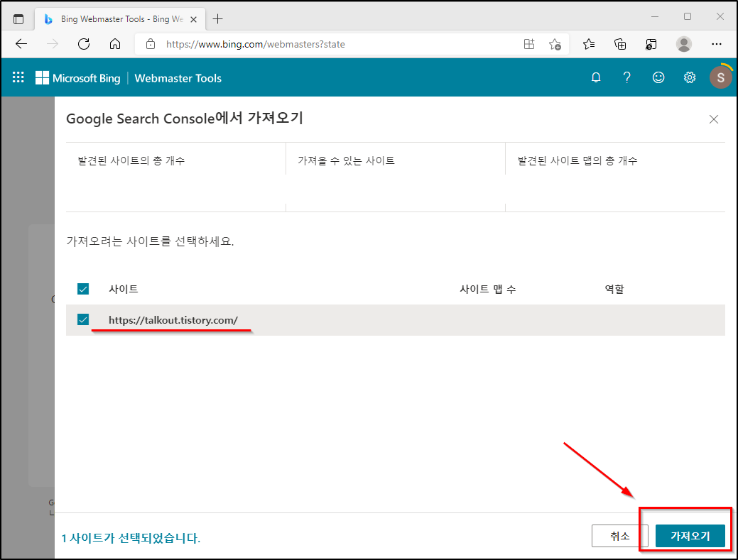Add this page to favorites
This screenshot has width=738, height=560.
[555, 44]
